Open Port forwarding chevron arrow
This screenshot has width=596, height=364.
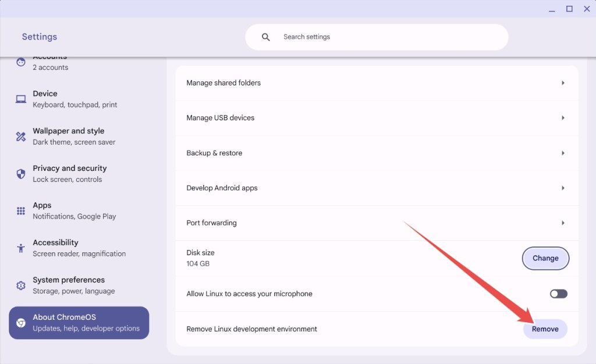point(563,223)
